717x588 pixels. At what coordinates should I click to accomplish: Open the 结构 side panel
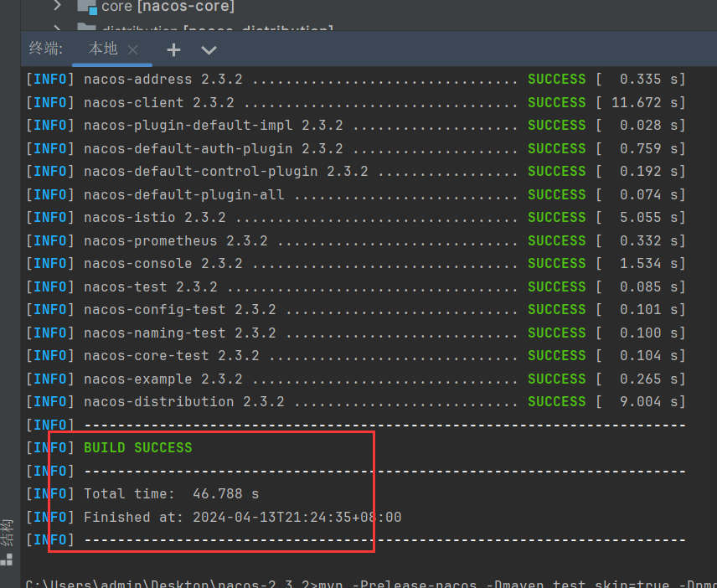(x=8, y=532)
